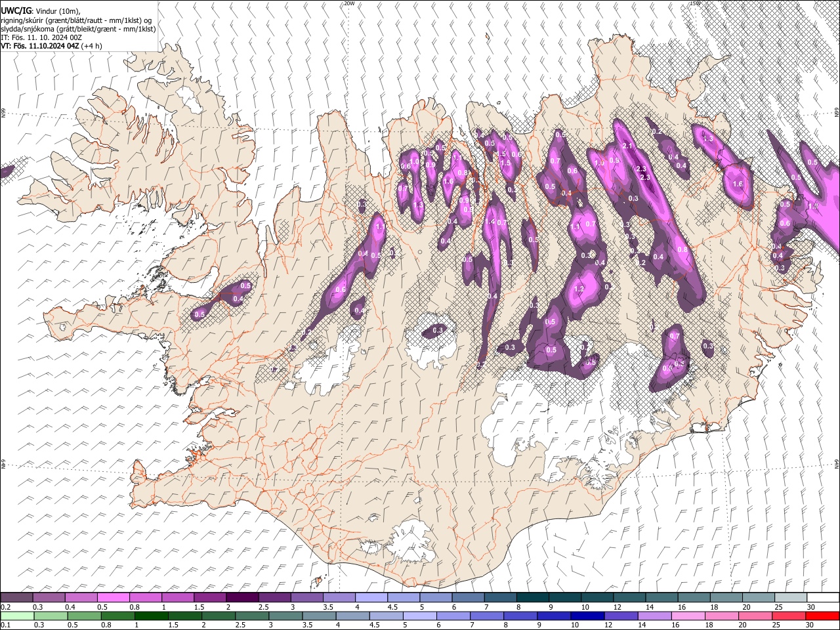Pick the pale grey 25 snow legend swatch
The width and height of the screenshot is (840, 630).
[791, 597]
